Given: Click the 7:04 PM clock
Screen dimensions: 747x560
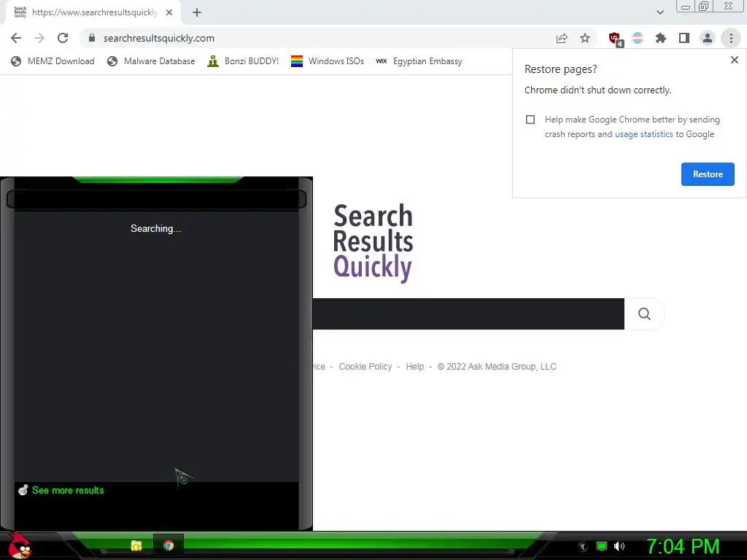Looking at the screenshot, I should (x=683, y=547).
